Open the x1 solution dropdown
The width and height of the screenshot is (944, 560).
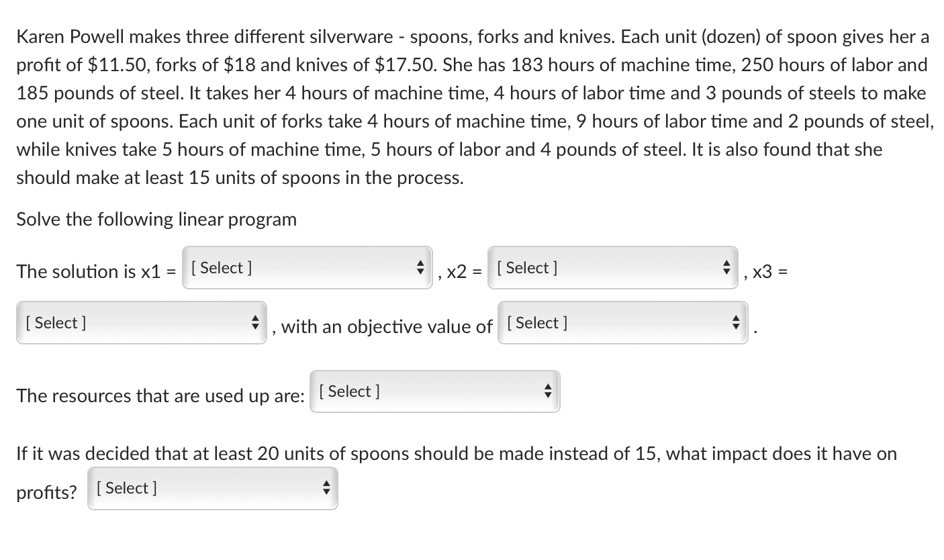(x=305, y=268)
